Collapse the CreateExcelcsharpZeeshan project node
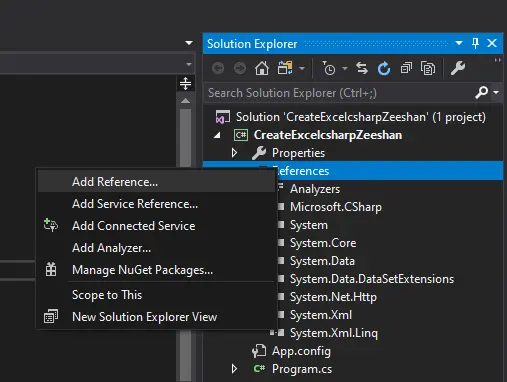The image size is (507, 382). (218, 135)
